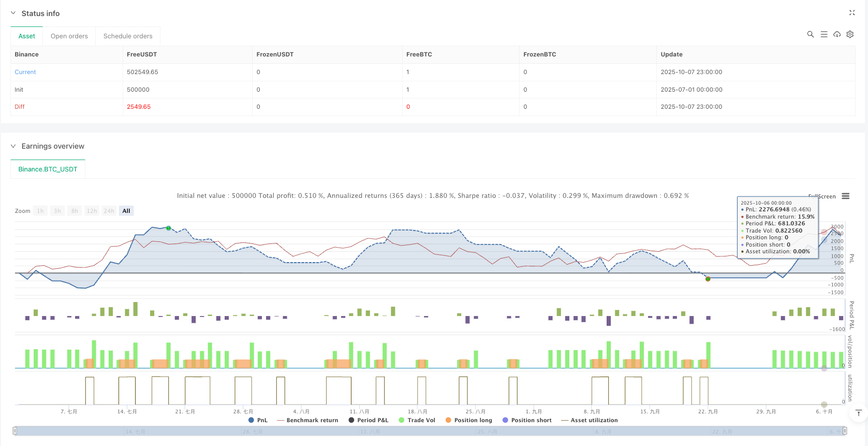Switch to the Schedule orders tab

(128, 36)
